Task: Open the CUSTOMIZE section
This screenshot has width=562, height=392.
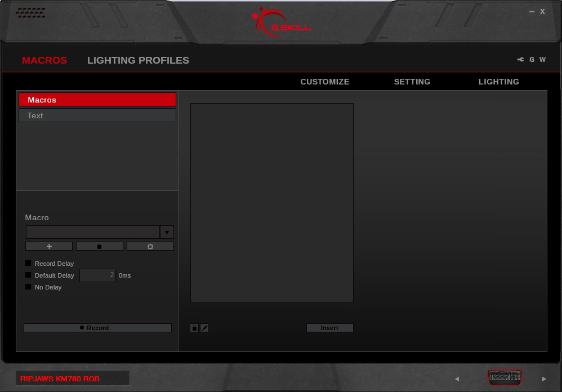Action: pos(325,82)
